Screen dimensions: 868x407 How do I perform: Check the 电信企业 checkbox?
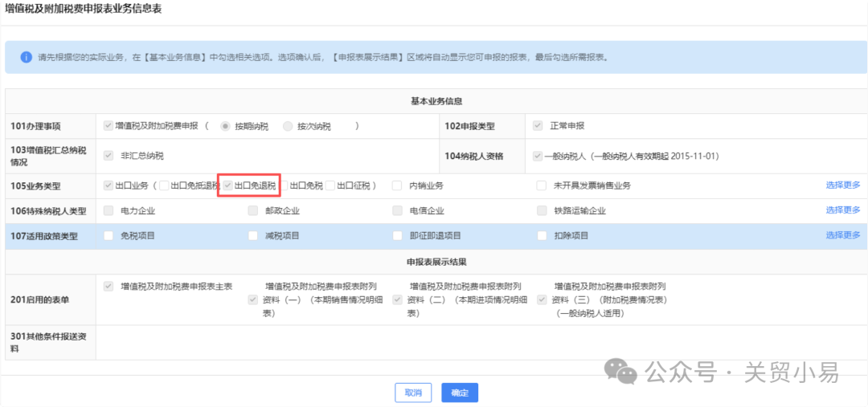click(397, 210)
